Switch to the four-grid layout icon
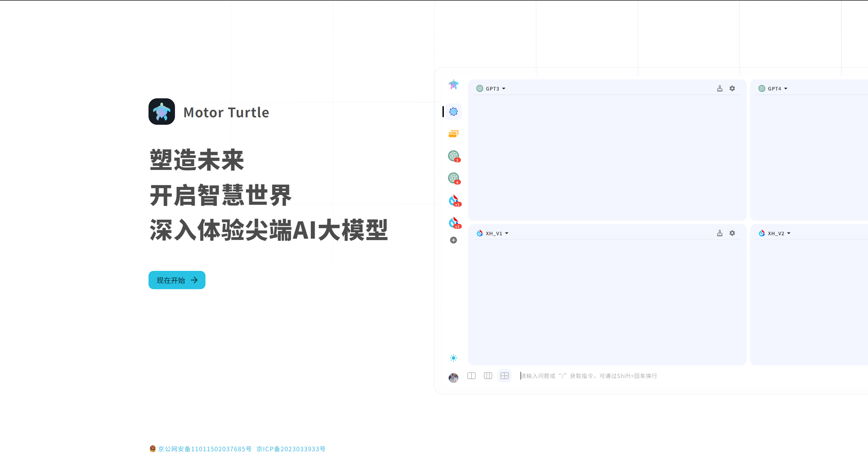Image resolution: width=868 pixels, height=457 pixels. [505, 376]
